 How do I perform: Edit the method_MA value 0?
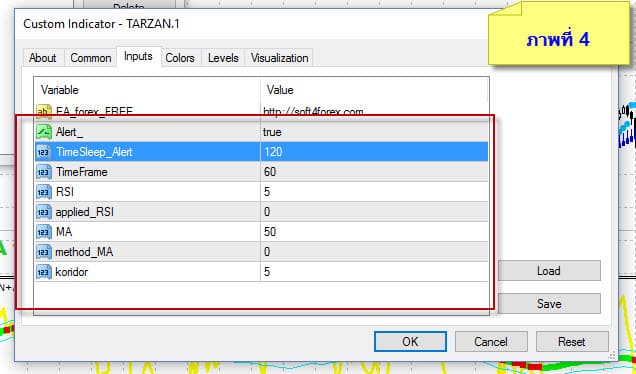[374, 252]
